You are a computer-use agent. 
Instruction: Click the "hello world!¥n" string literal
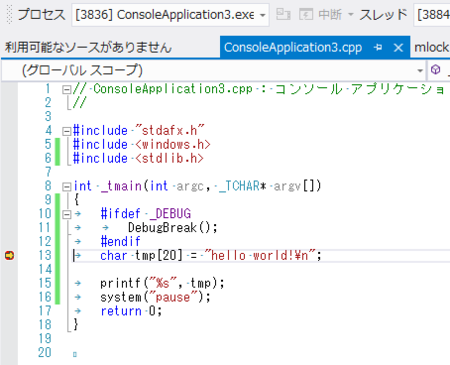click(260, 256)
